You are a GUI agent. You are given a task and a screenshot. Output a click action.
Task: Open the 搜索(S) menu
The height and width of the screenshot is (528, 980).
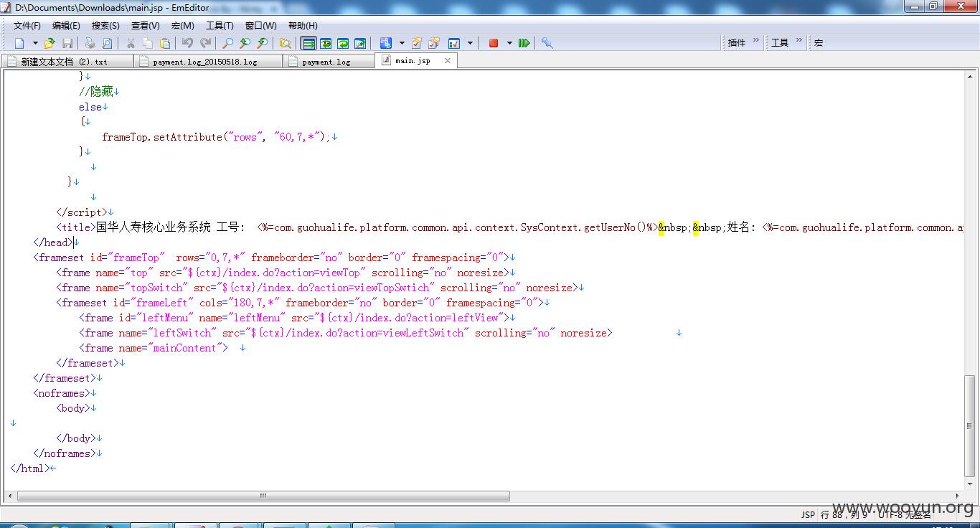click(105, 26)
